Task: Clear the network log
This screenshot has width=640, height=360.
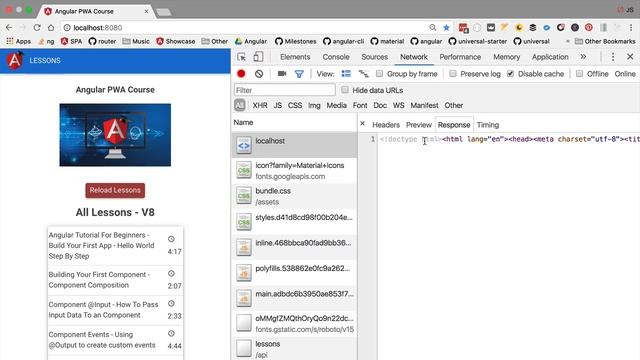Action: click(x=259, y=74)
